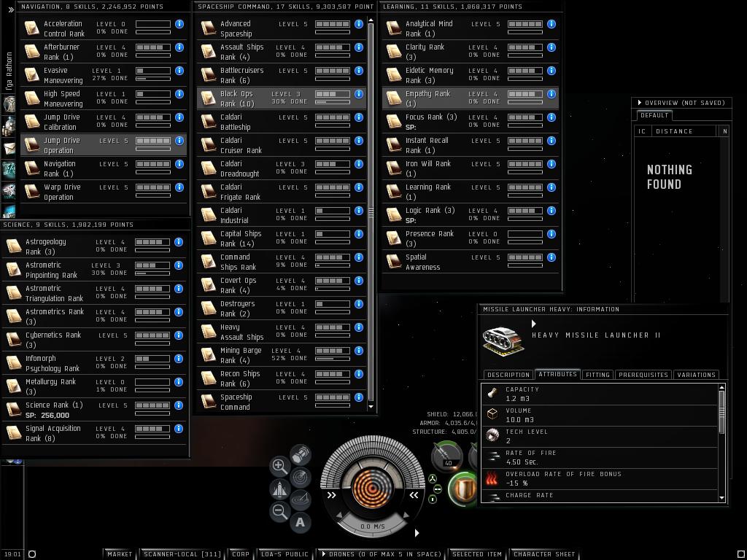Open info for Empathy skill
747x560 pixels.
tap(551, 94)
